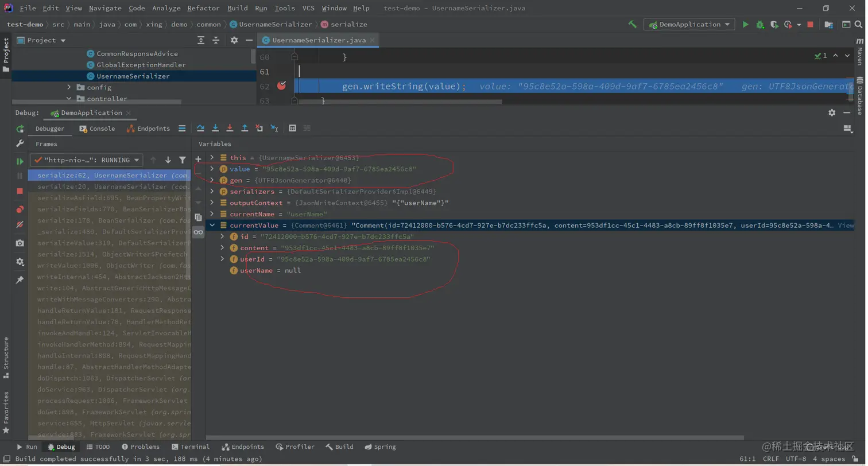Screen dimensions: 868x466
Task: Step Over in debugger toolbar
Action: click(201, 129)
